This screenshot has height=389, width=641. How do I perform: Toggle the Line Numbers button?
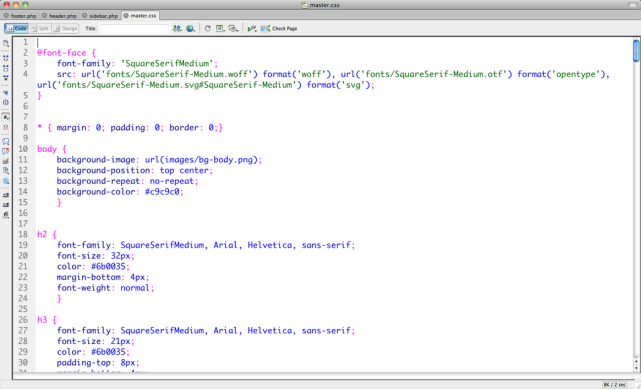tap(6, 117)
